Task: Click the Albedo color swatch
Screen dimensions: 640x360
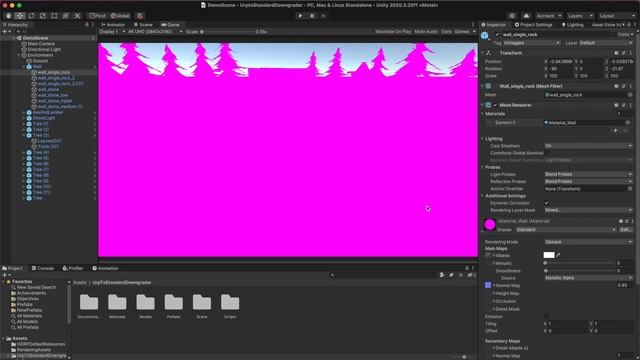Action: click(x=549, y=255)
